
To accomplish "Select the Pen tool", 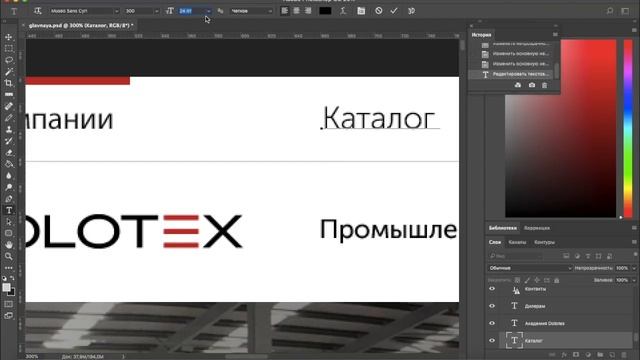I will [9, 199].
